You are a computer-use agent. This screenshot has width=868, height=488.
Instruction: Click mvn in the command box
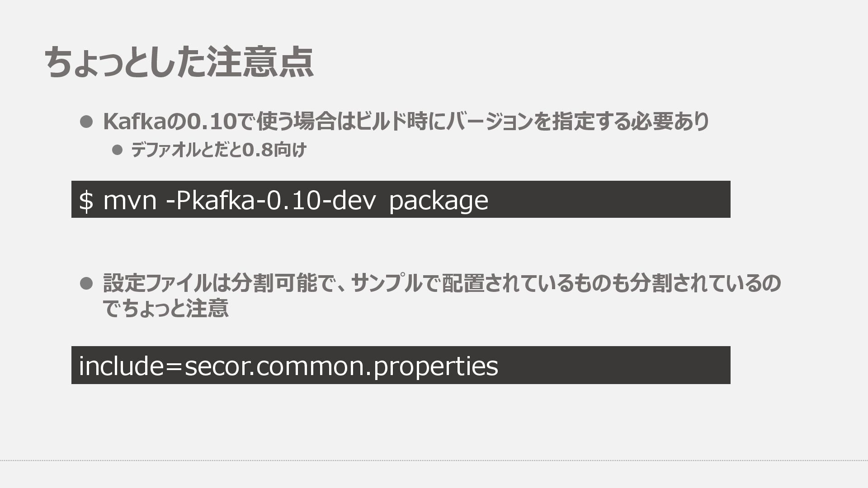tap(130, 201)
